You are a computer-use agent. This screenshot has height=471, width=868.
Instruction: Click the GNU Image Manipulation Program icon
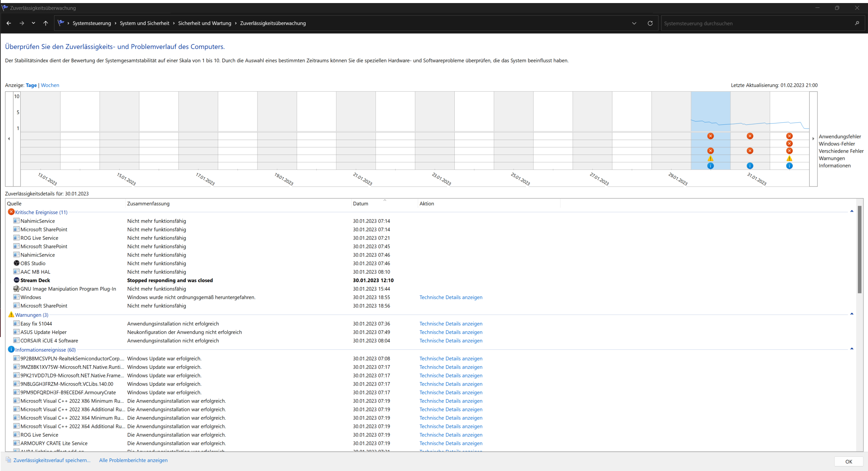tap(16, 289)
